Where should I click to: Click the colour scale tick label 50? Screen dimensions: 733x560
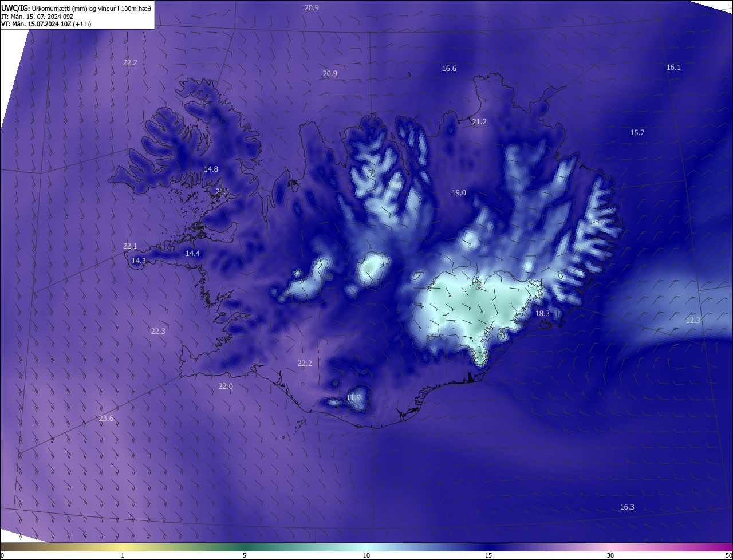click(x=729, y=555)
